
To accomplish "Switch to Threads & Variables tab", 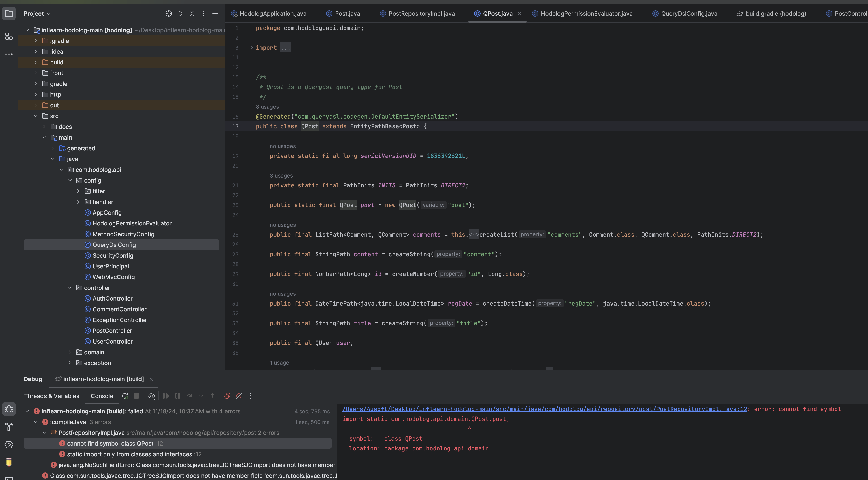I will point(51,396).
